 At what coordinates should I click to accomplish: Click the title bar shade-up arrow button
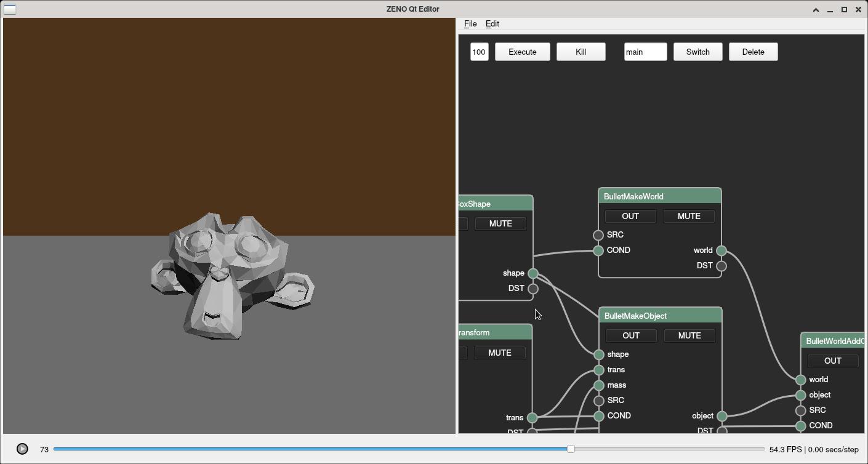pyautogui.click(x=816, y=9)
